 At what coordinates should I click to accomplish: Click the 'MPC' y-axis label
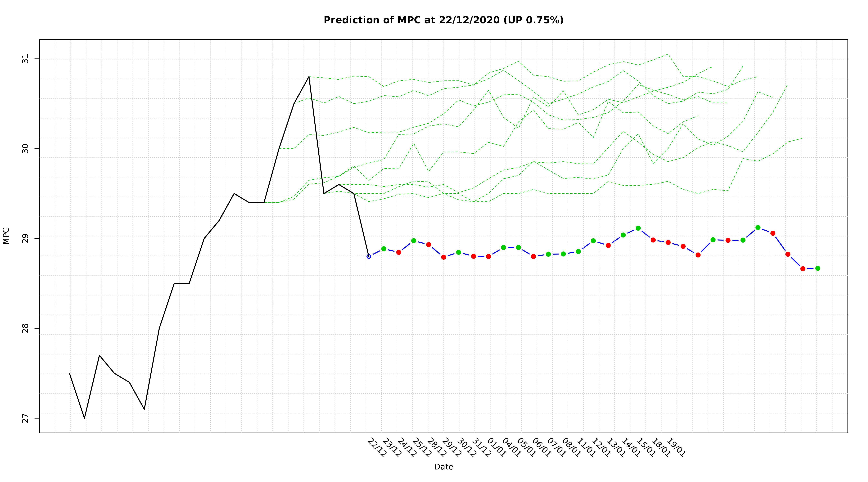[x=6, y=236]
